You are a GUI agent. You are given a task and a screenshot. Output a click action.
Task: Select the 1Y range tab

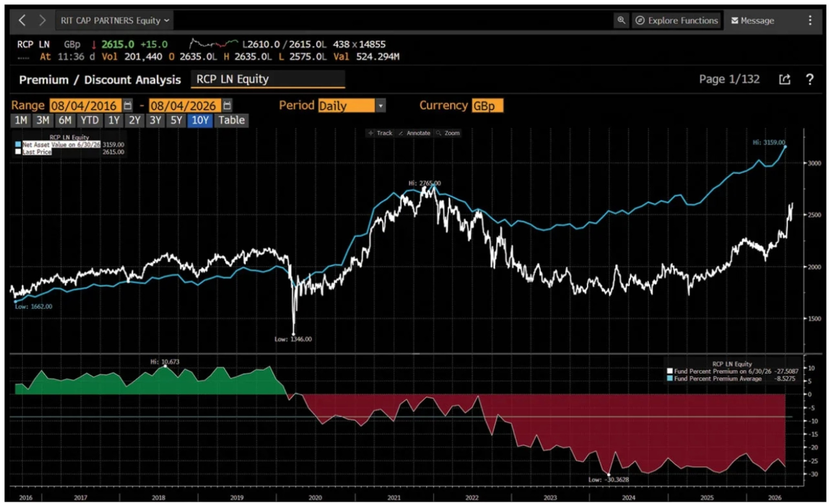[x=114, y=121]
